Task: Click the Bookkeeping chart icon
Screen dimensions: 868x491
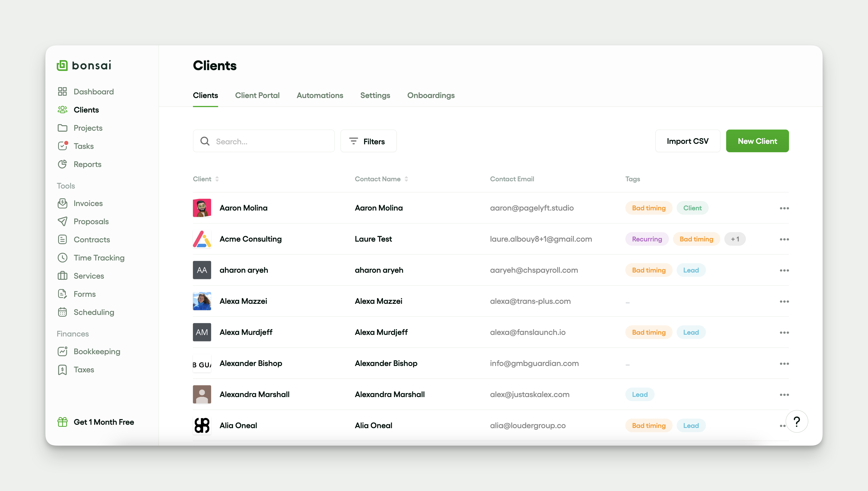Action: pos(62,351)
